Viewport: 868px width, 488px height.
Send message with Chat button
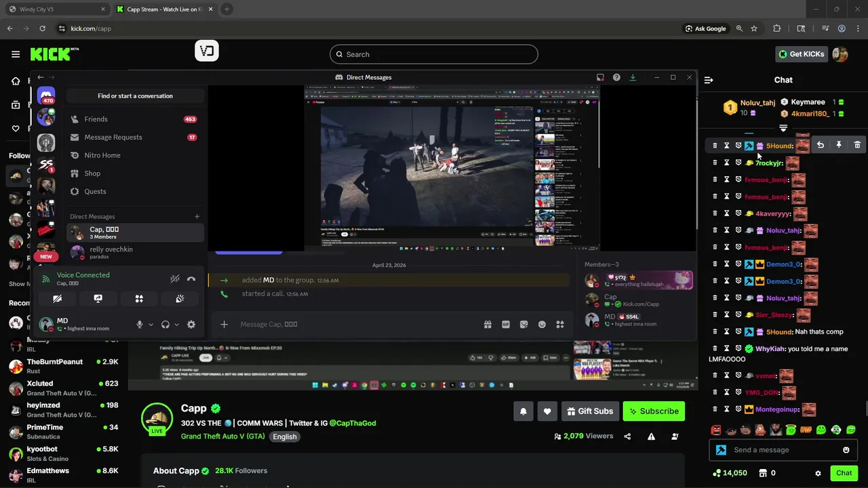(844, 473)
